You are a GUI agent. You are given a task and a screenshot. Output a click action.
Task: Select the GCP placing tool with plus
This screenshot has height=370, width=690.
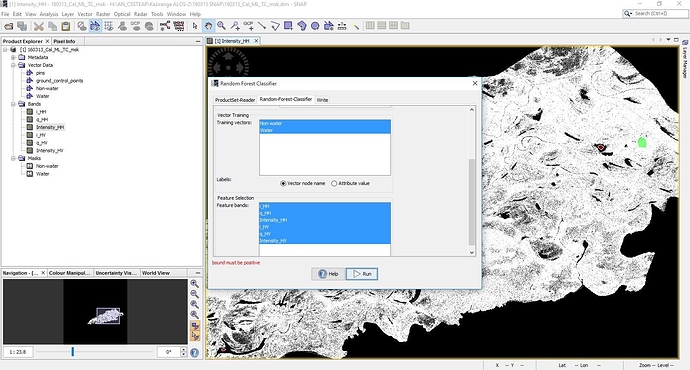point(249,26)
